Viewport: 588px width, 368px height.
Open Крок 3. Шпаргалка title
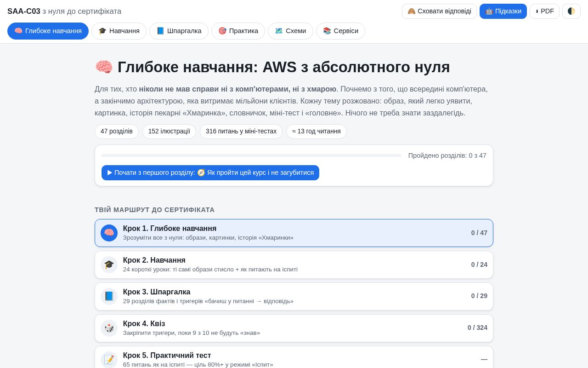pyautogui.click(x=157, y=292)
